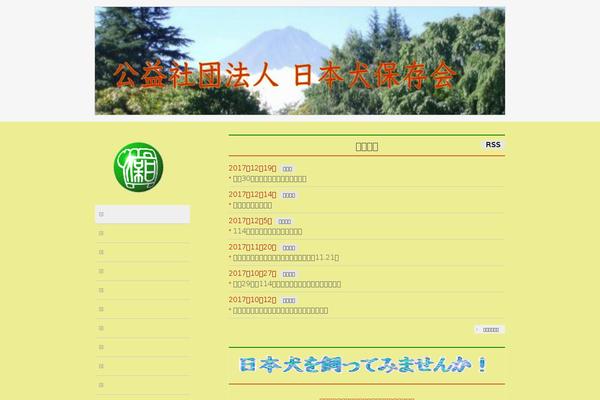The width and height of the screenshot is (600, 400).
Task: Click category tag beside 2017-10-27 date
Action: click(x=289, y=274)
